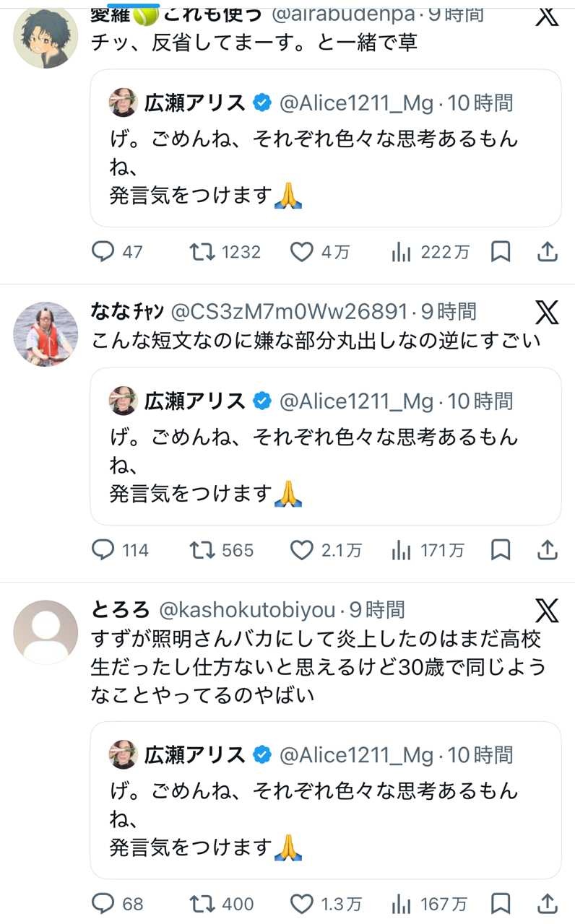575x924 pixels.
Task: Share the とろろ post
Action: [x=548, y=903]
